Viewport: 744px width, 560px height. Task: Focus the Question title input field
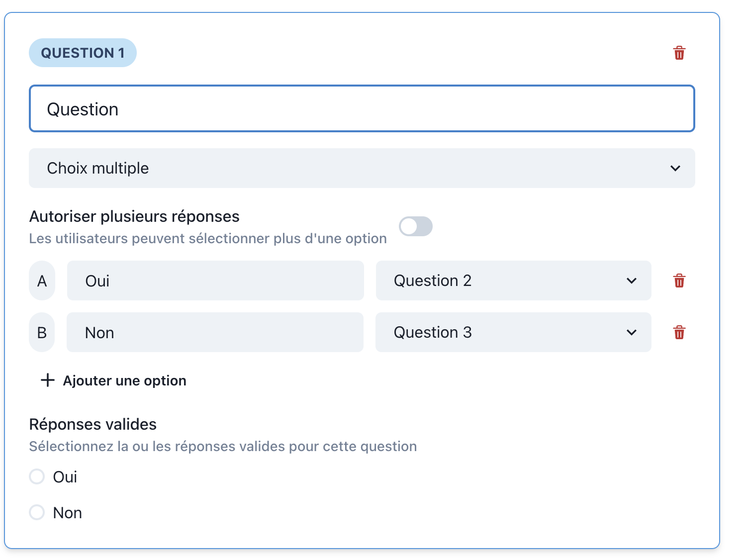click(x=361, y=109)
